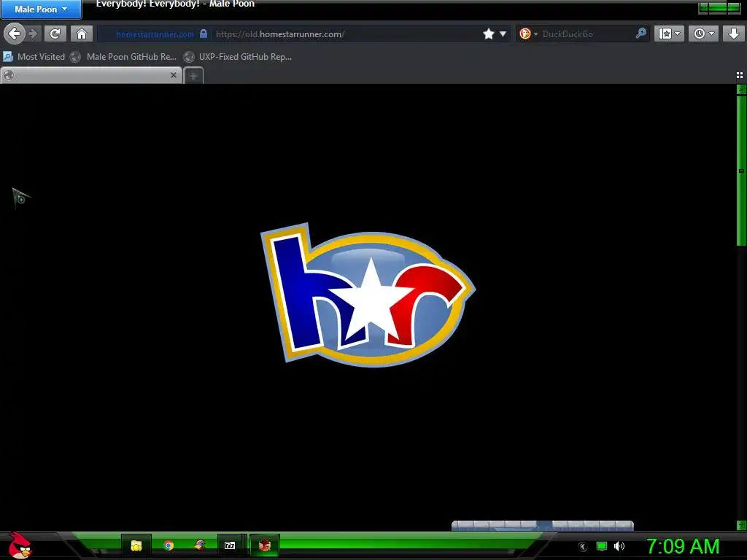Open the DuckDuckGo search engine selector

click(x=528, y=34)
